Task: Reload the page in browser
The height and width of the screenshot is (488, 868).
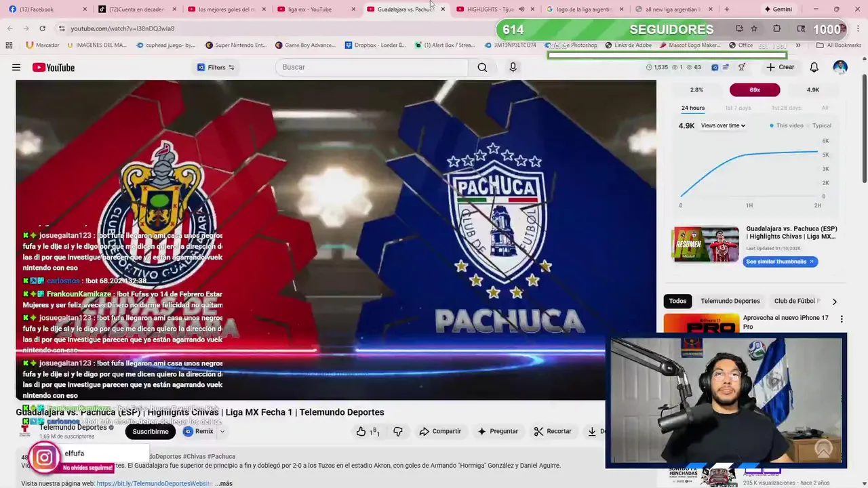Action: click(42, 28)
